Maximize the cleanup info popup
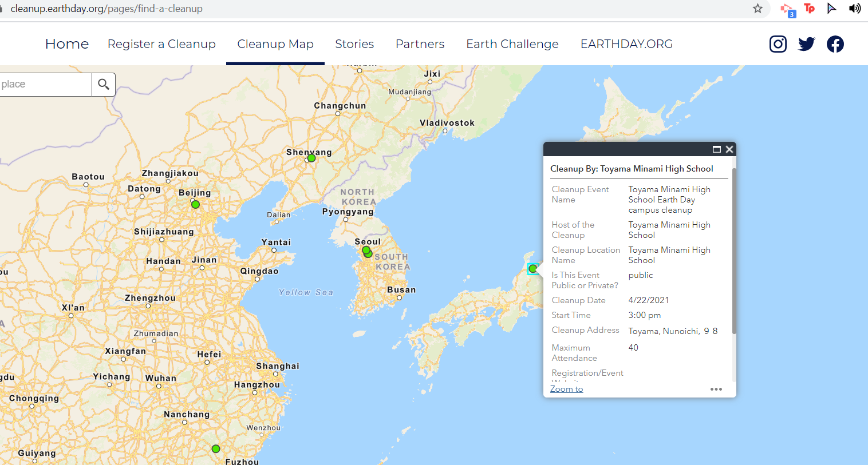The height and width of the screenshot is (465, 868). pyautogui.click(x=716, y=149)
